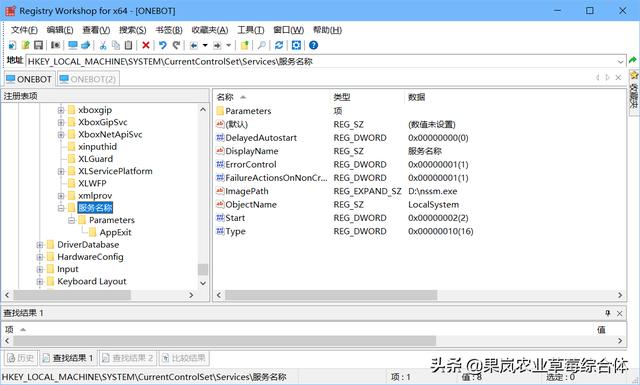This screenshot has height=385, width=640.
Task: Click the Back navigation arrow icon
Action: [x=194, y=45]
